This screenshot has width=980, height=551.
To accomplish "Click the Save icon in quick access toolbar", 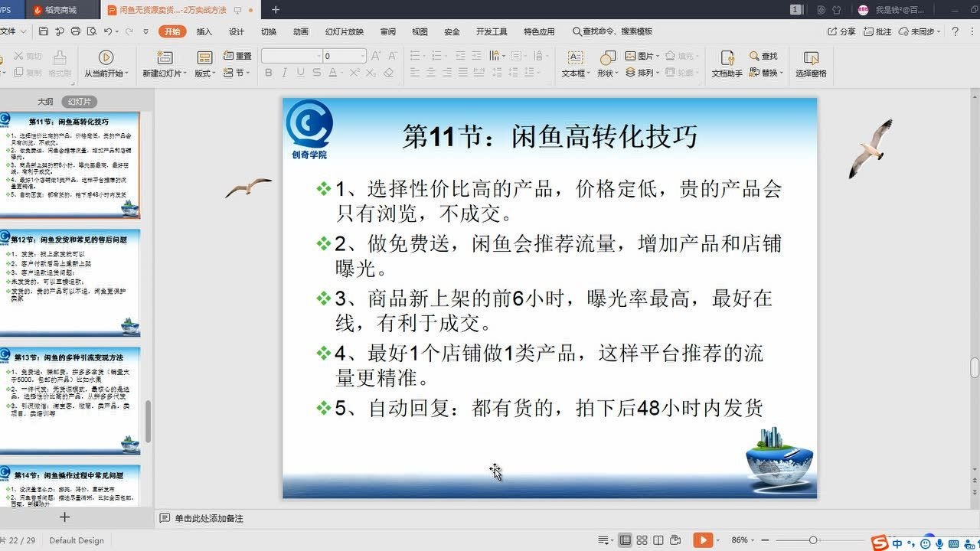I will click(44, 31).
